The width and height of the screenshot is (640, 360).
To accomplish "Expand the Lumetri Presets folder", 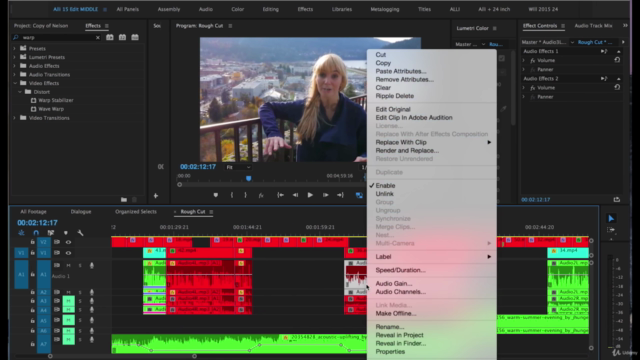I will tap(15, 57).
